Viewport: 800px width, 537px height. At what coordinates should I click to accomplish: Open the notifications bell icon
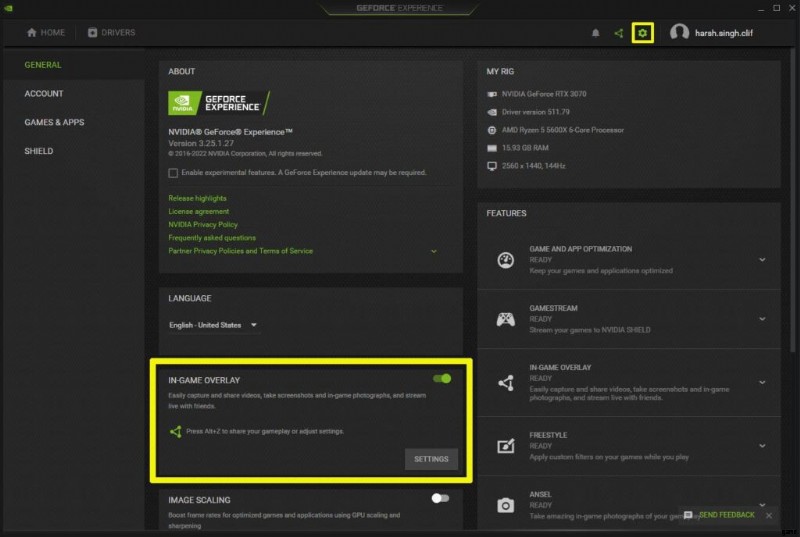[x=596, y=33]
